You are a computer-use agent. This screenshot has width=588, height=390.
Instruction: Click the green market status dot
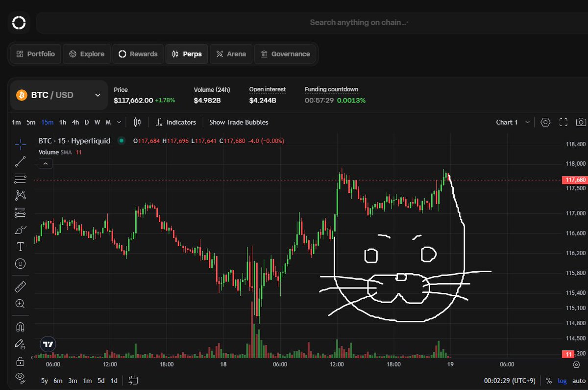(121, 141)
